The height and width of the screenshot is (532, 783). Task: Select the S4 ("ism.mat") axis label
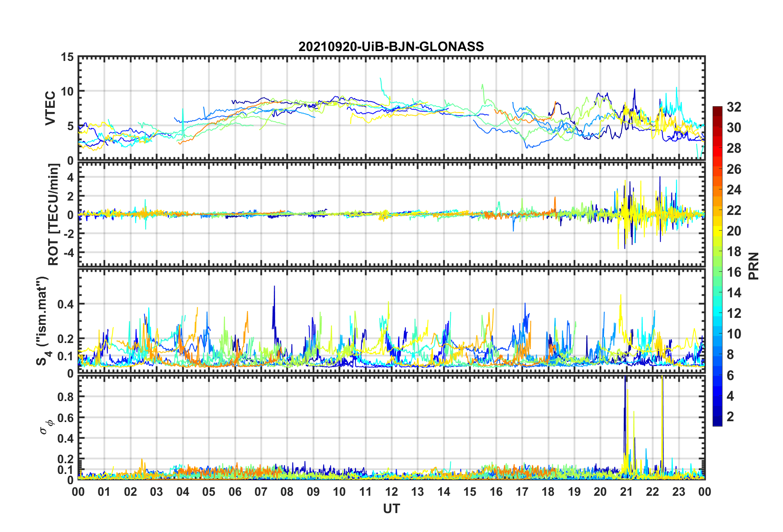(x=42, y=321)
